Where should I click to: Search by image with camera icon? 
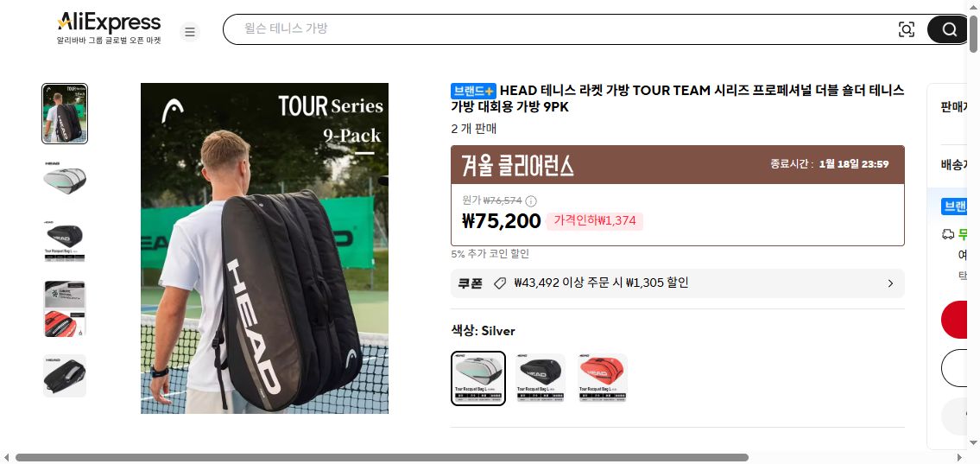tap(906, 29)
